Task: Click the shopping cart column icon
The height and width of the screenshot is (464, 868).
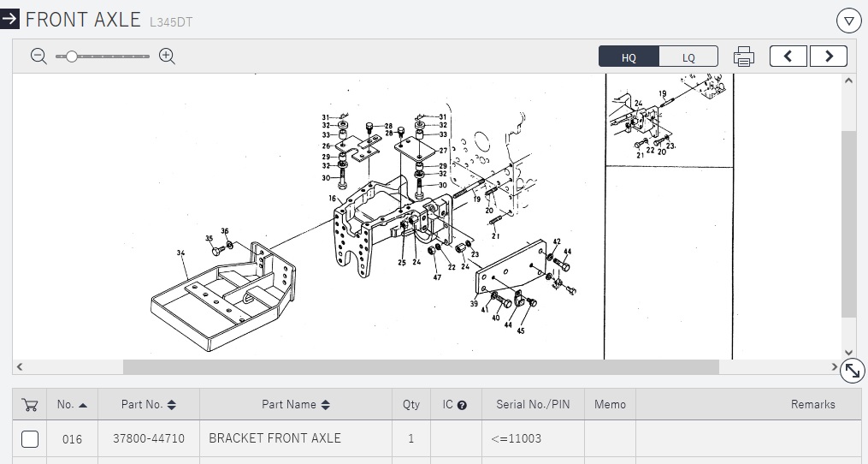Action: pyautogui.click(x=30, y=405)
